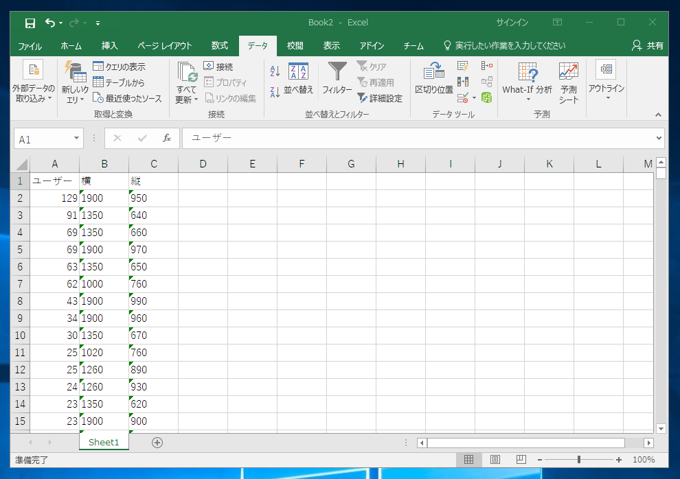Screen dimensions: 680x479
Task: Click the 詳細設定 advanced filter button
Action: (380, 98)
